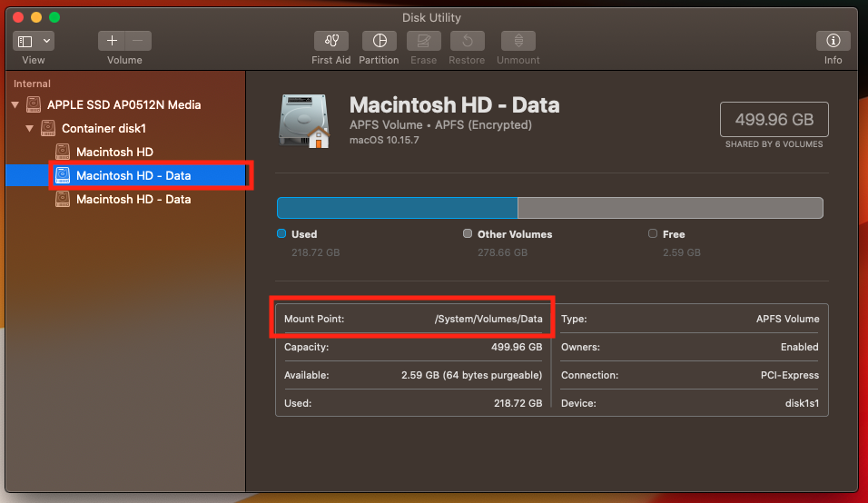This screenshot has width=868, height=503.
Task: Select APPLE SSD AP0512N Media in sidebar
Action: click(124, 104)
